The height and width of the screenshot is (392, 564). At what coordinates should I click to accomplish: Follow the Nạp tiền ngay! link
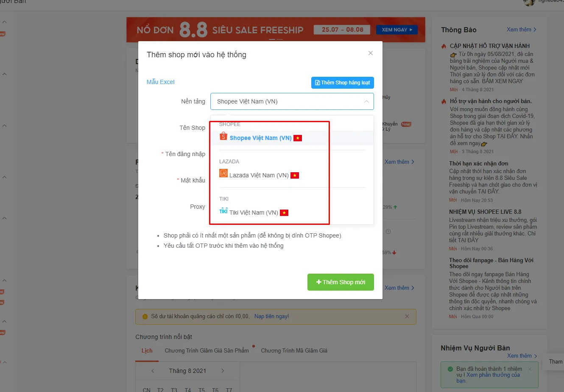271,316
